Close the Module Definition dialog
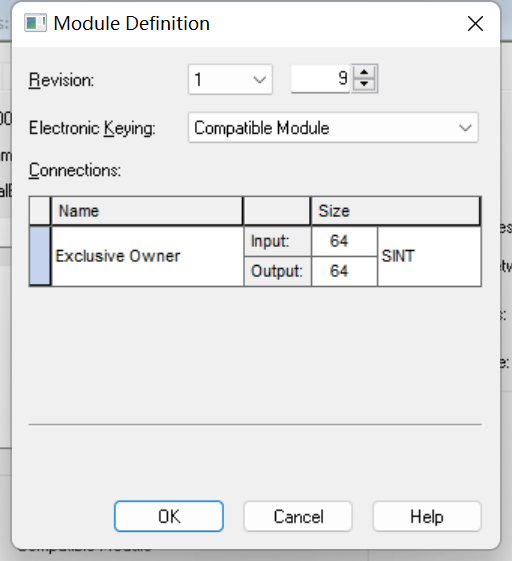Viewport: 512px width, 561px height. point(476,24)
